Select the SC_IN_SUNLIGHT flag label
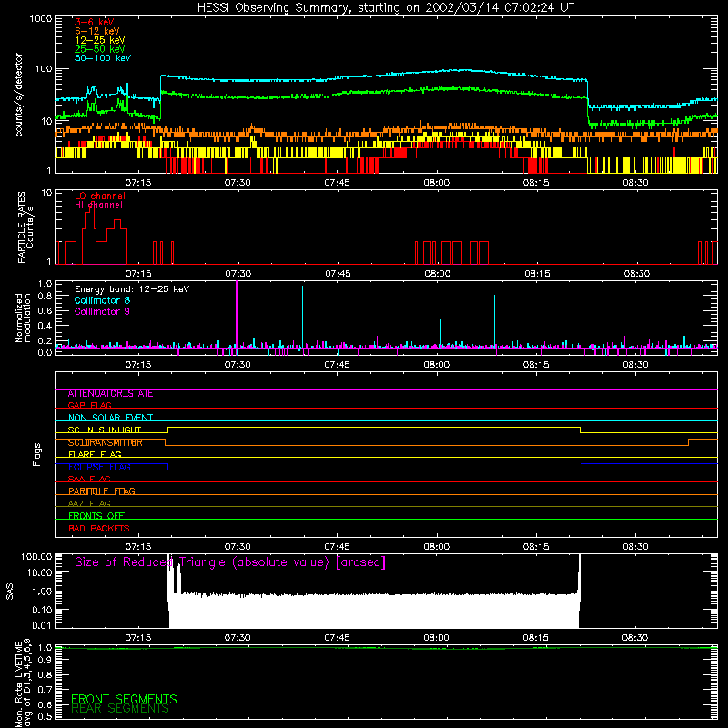This screenshot has width=728, height=728. click(105, 430)
